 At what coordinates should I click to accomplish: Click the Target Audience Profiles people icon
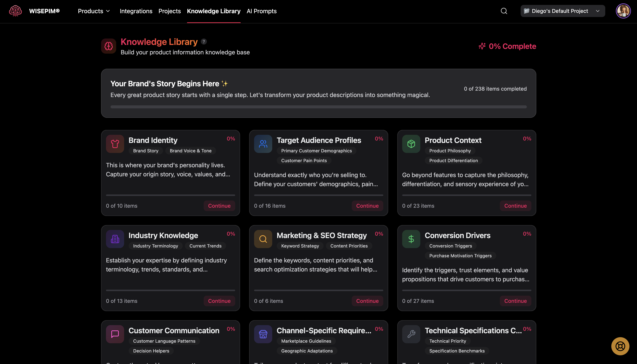(x=263, y=144)
